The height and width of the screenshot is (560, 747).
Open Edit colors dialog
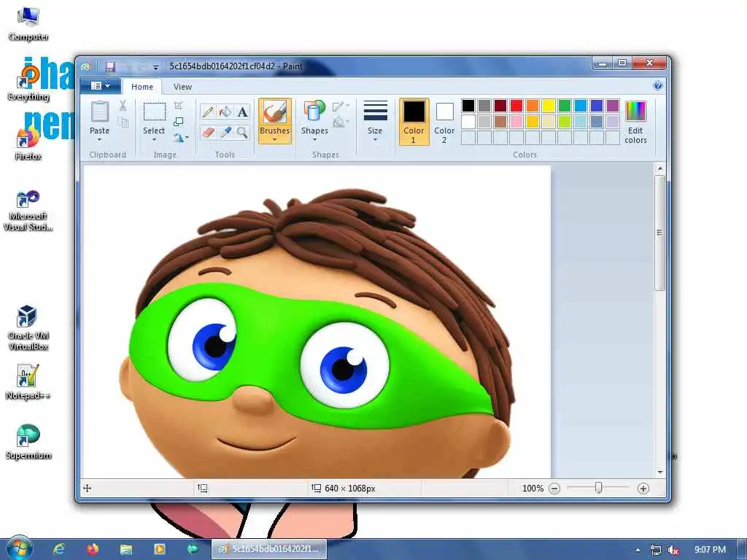point(635,122)
